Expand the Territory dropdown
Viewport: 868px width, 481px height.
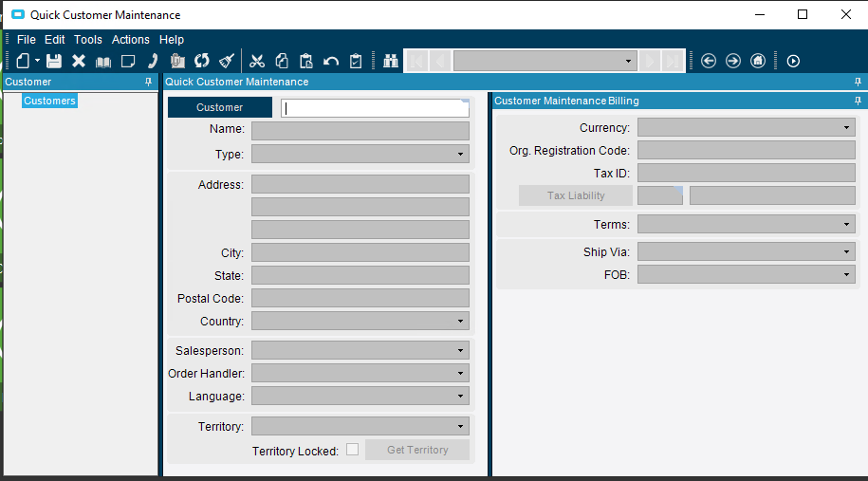point(460,426)
